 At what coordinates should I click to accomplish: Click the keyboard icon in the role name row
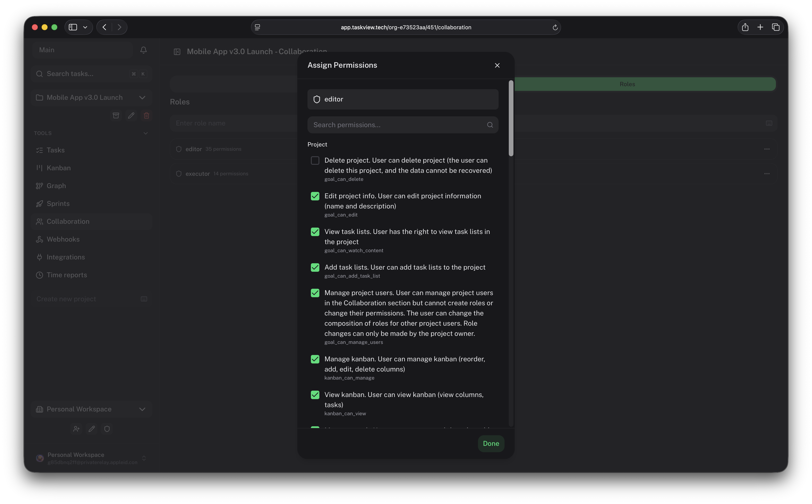pos(769,123)
